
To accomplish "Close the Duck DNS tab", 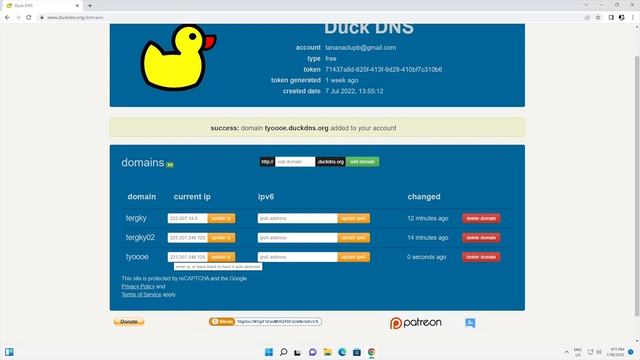I will point(77,6).
